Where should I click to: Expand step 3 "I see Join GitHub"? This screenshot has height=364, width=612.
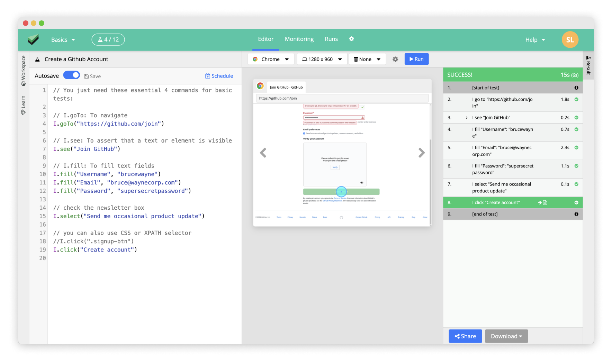pyautogui.click(x=466, y=117)
